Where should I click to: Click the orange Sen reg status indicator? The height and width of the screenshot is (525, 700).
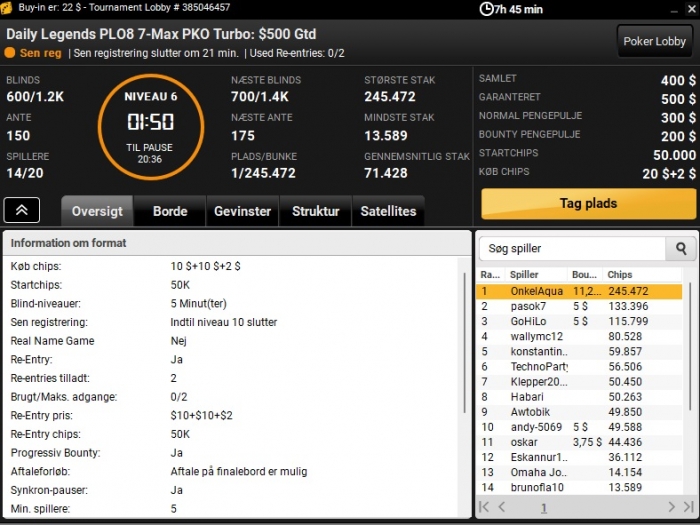coord(10,53)
